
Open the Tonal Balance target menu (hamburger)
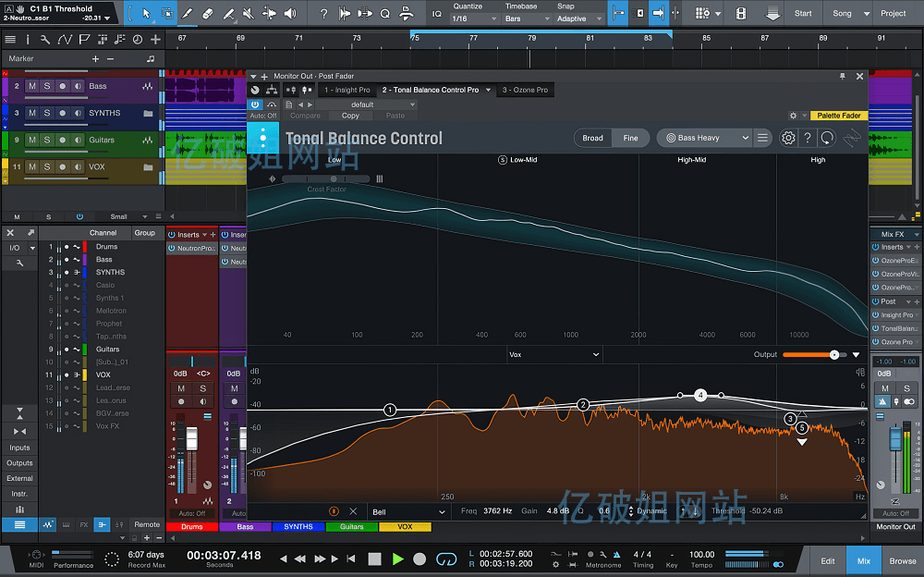762,138
